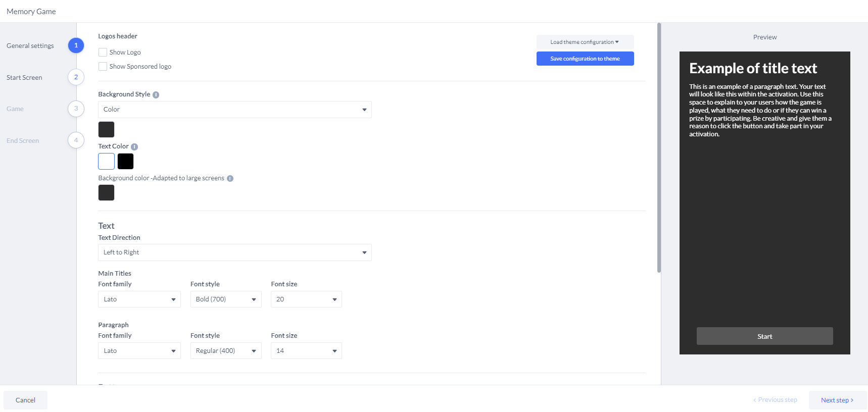Click the Background Style dark color swatch
Image resolution: width=868 pixels, height=412 pixels.
106,130
